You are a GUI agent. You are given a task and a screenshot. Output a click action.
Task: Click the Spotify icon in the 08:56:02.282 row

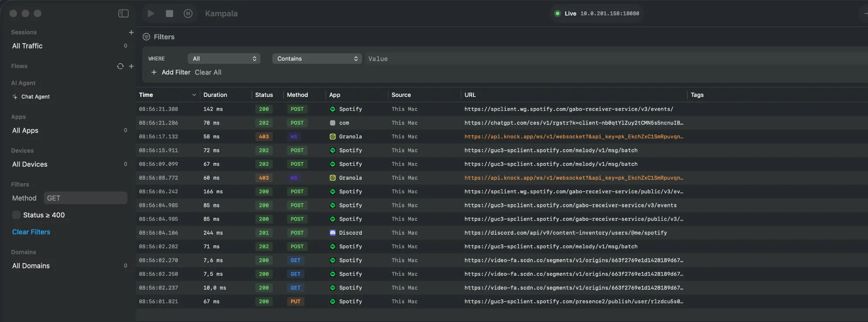pos(333,247)
